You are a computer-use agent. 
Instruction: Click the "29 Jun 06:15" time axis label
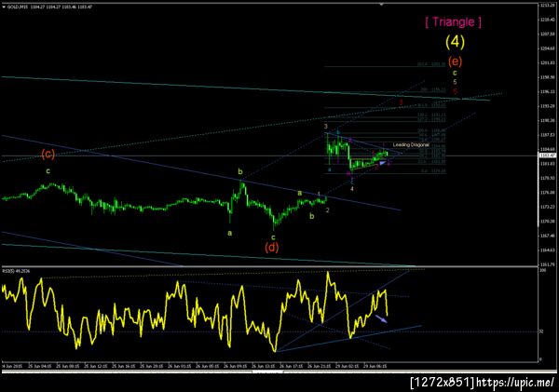pos(375,366)
